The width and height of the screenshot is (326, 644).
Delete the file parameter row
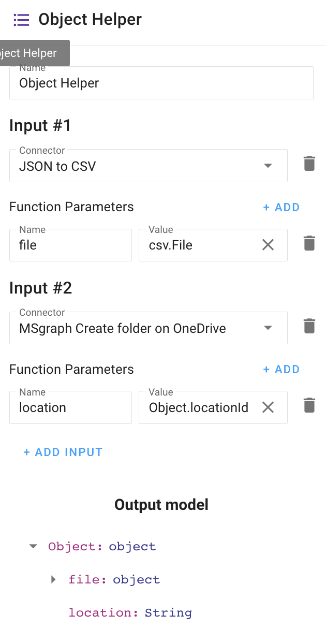click(x=309, y=243)
